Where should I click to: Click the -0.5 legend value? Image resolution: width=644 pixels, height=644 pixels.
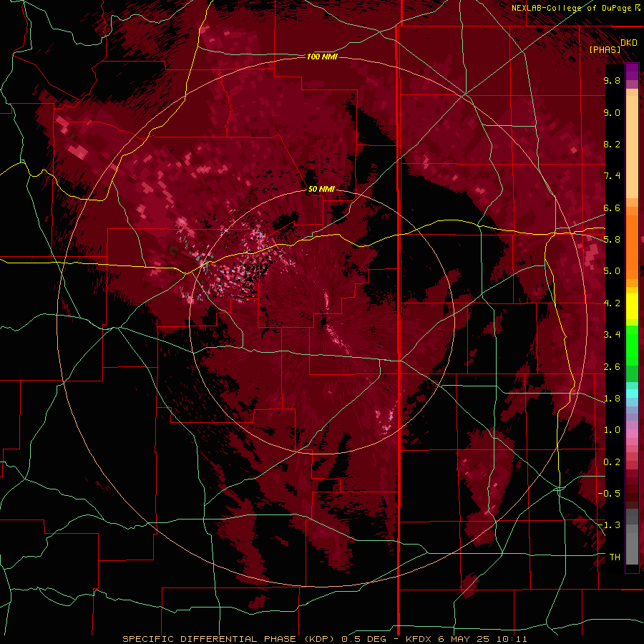pos(609,494)
